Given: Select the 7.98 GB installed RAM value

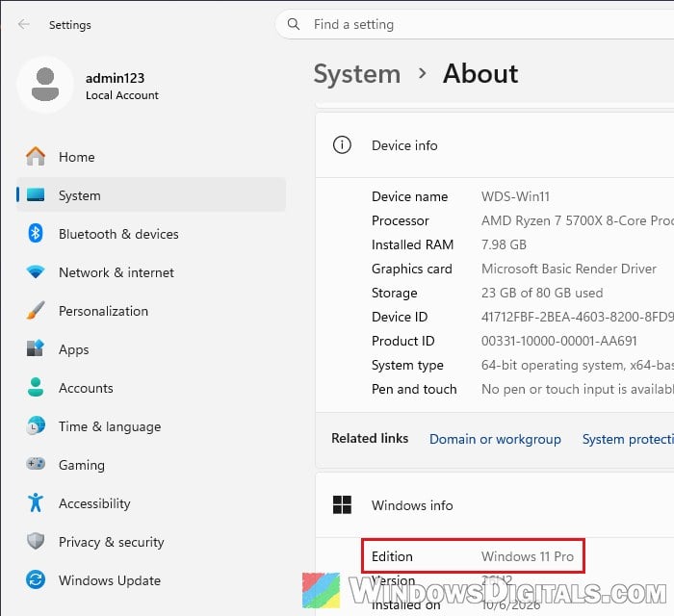Looking at the screenshot, I should [504, 244].
